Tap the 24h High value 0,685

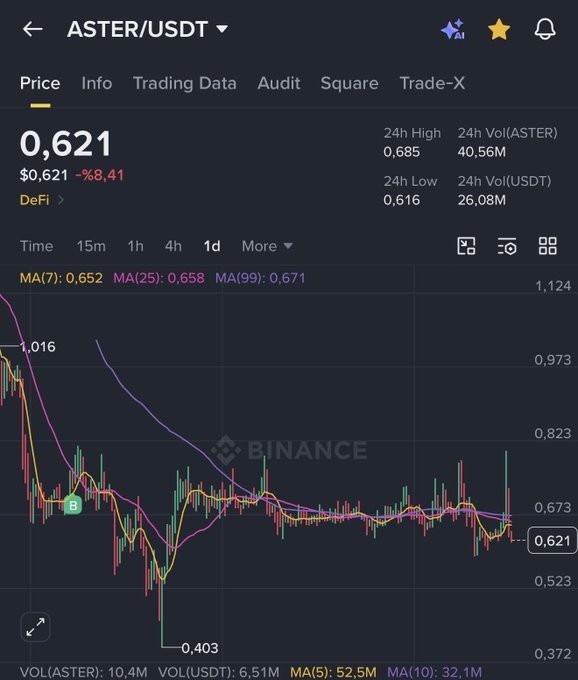coord(402,152)
